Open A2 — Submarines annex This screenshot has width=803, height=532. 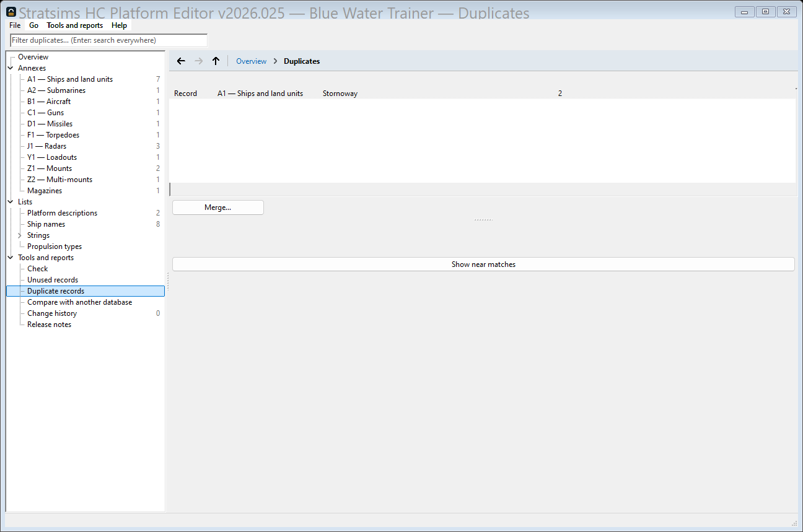pyautogui.click(x=56, y=90)
